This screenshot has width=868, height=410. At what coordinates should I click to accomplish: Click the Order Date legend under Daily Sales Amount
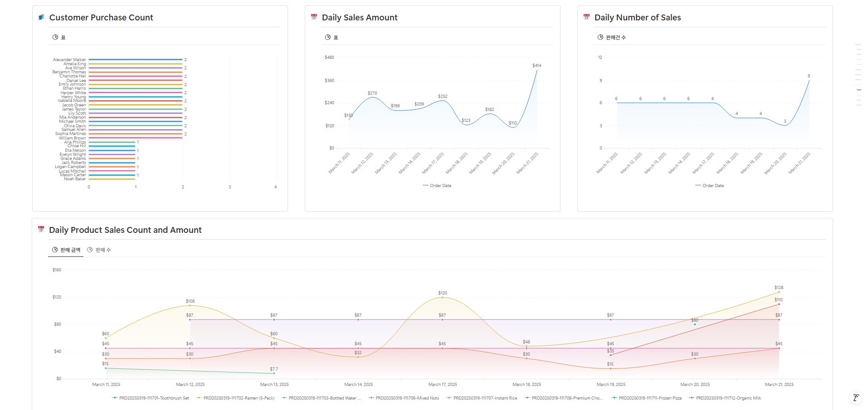437,186
